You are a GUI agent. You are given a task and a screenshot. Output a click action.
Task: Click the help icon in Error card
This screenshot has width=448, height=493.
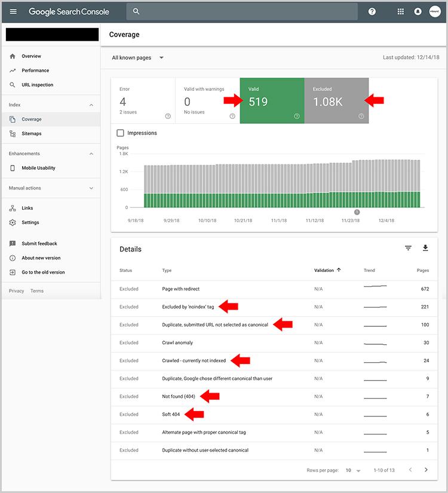168,117
